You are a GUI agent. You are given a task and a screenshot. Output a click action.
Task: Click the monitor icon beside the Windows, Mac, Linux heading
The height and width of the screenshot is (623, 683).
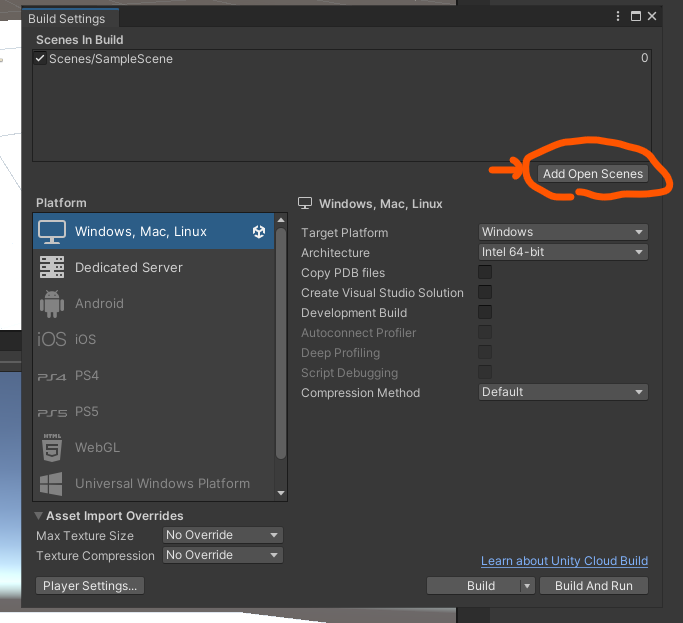[305, 203]
